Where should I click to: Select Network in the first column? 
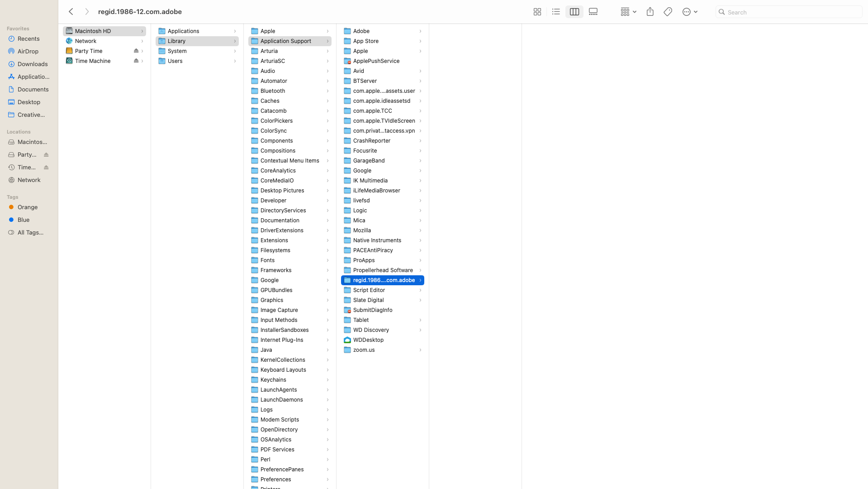104,41
